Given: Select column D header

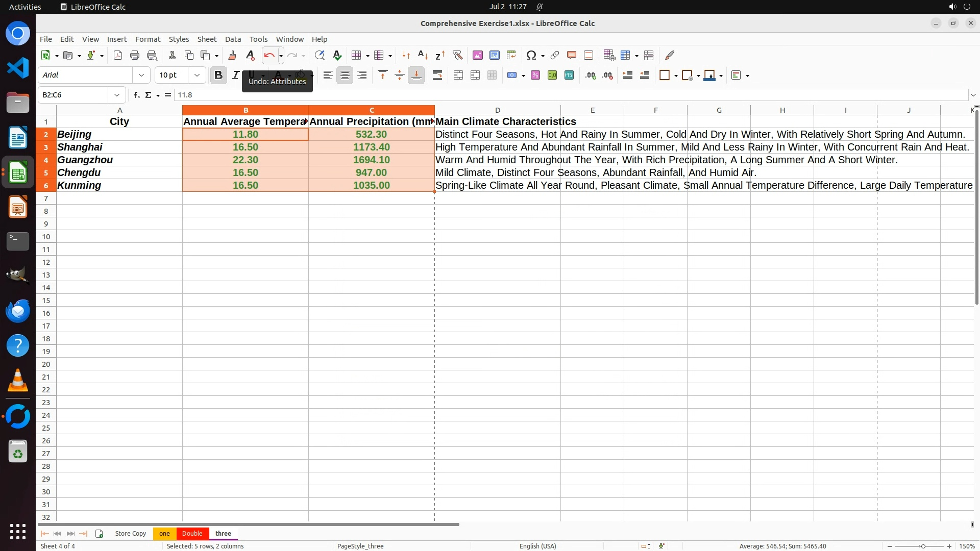Looking at the screenshot, I should (497, 110).
